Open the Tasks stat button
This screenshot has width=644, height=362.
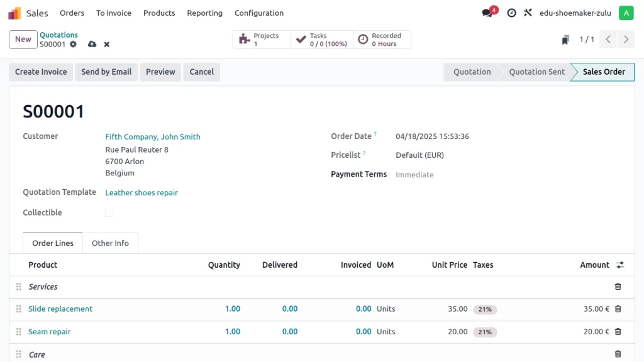(321, 40)
